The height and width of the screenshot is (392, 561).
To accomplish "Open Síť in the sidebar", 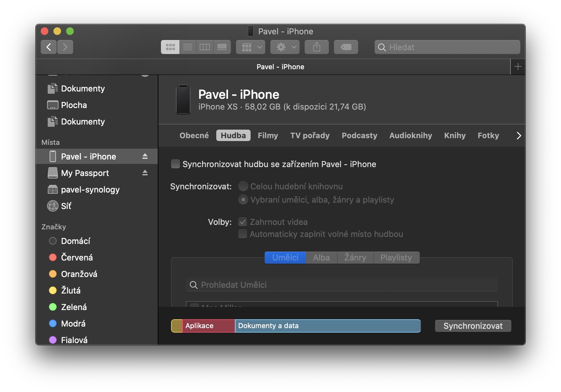I will tap(97, 206).
